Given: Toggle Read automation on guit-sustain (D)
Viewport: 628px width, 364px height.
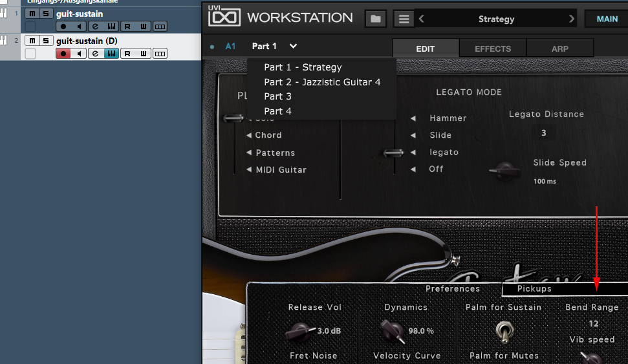Looking at the screenshot, I should (x=127, y=54).
